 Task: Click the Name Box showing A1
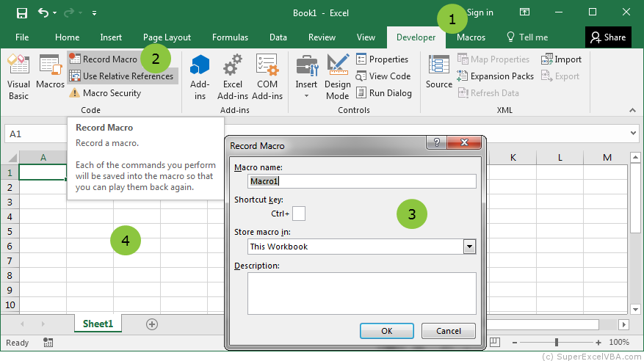[36, 134]
